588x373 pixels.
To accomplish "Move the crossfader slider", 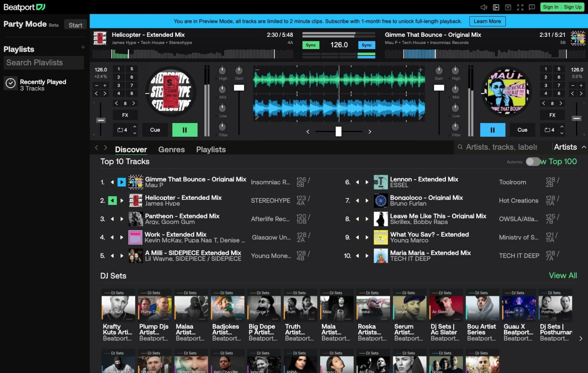I will pos(338,131).
